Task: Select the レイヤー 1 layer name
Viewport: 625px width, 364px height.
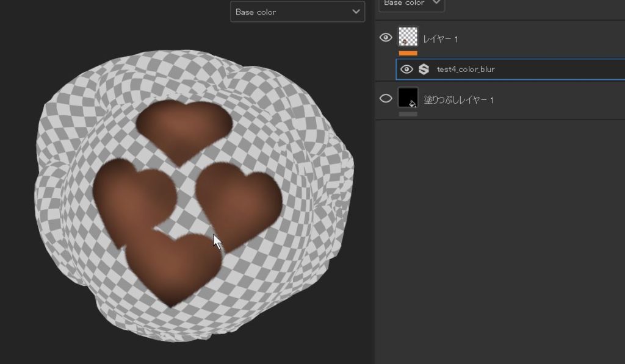Action: [x=440, y=39]
